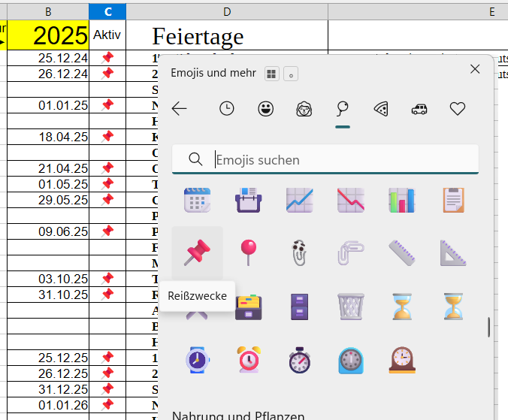Insert the mantelpiece clock emoji
The width and height of the screenshot is (508, 420).
pyautogui.click(x=402, y=360)
